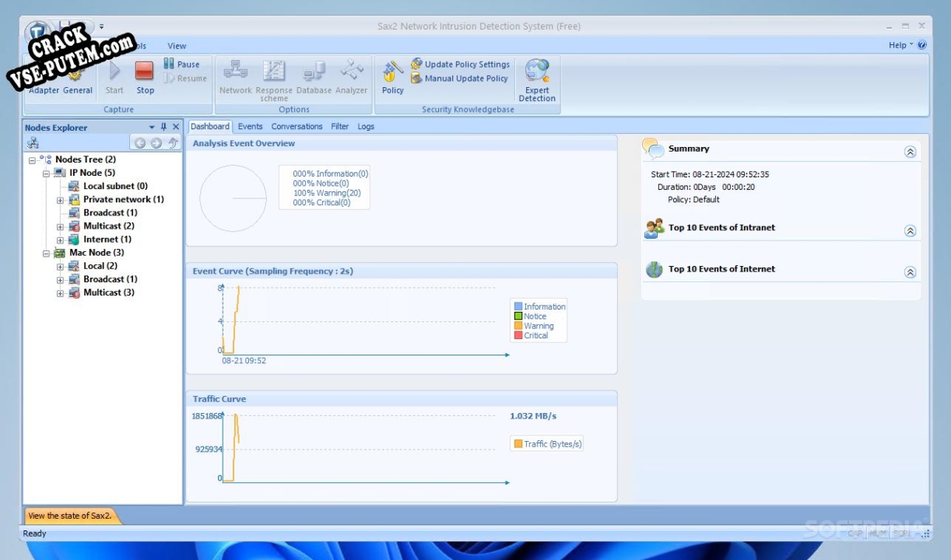This screenshot has height=560, width=951.
Task: Expand the Private network node
Action: [61, 200]
